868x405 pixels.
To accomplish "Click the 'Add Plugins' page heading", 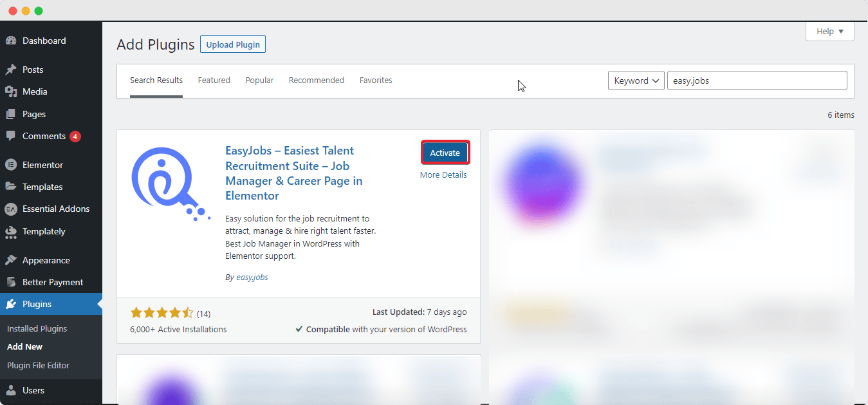I will point(156,44).
